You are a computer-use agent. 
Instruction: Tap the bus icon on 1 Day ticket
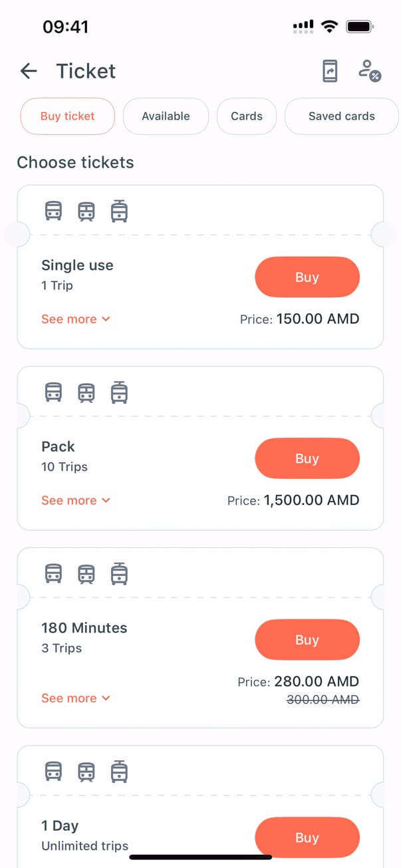tap(53, 772)
